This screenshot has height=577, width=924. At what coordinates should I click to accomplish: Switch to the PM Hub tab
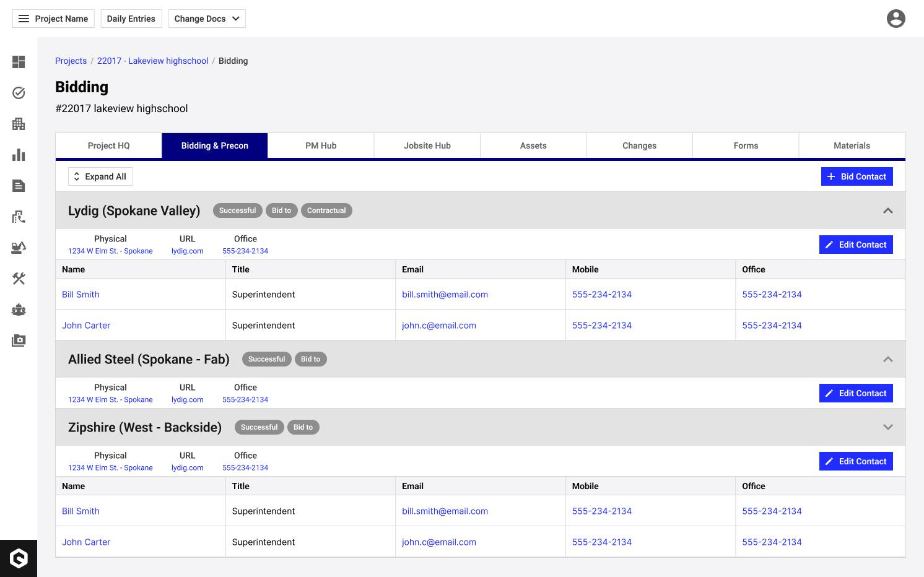[x=321, y=145]
